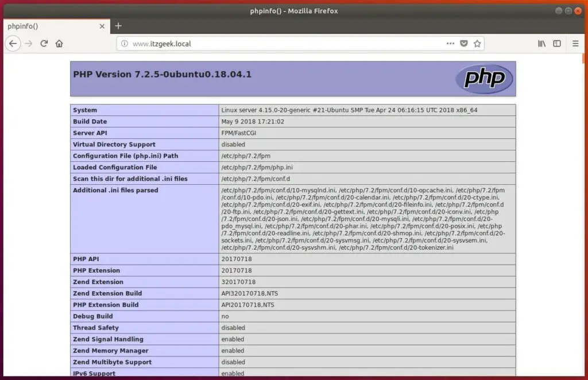Click the Loaded Configuration File label
The image size is (588, 380).
(x=115, y=168)
